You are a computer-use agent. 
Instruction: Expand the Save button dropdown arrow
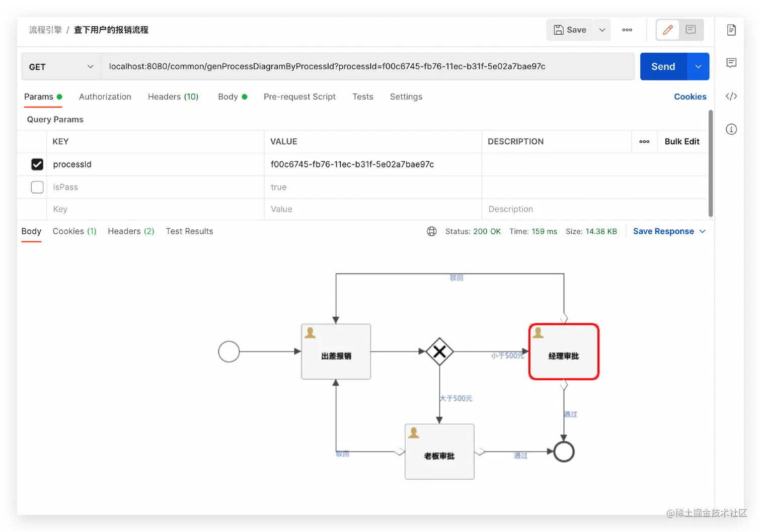pos(602,30)
